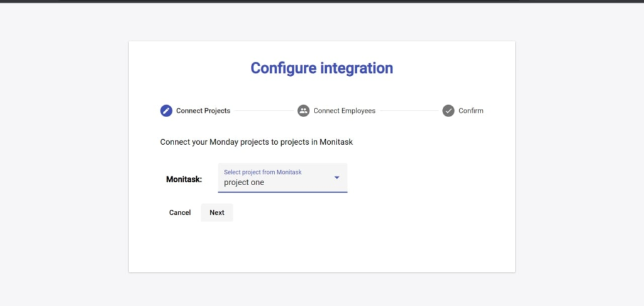Expand the Monitask project dropdown arrow
Screen dimensions: 644x306
(x=336, y=178)
